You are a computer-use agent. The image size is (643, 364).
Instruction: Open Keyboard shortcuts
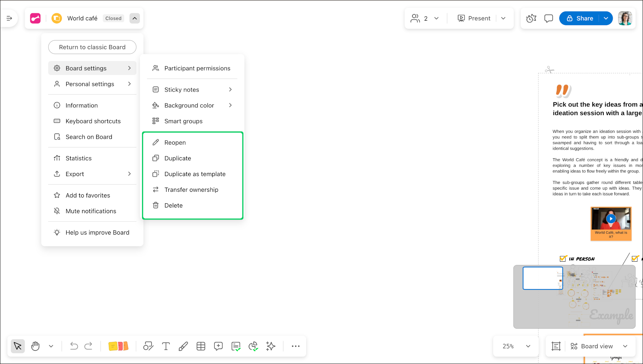point(93,121)
